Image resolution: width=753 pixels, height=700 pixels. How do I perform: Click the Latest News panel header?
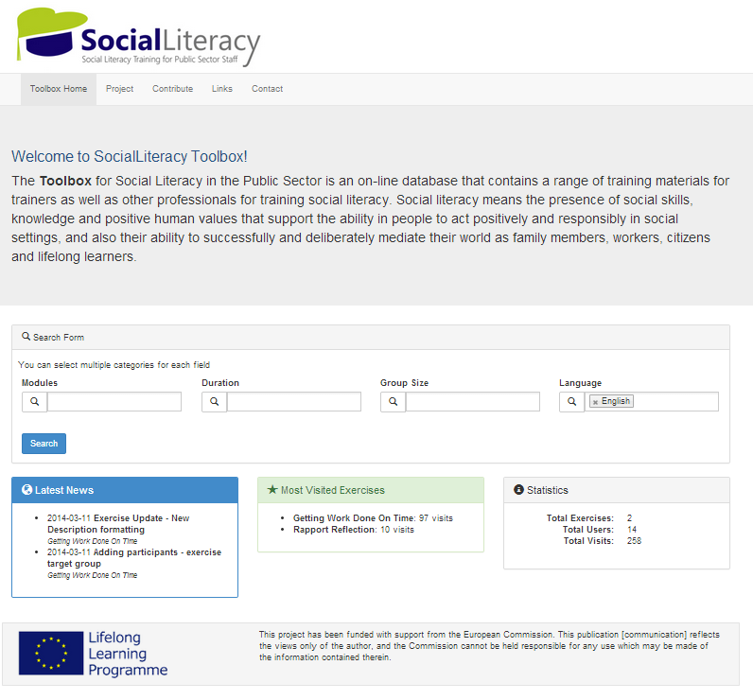click(x=125, y=490)
